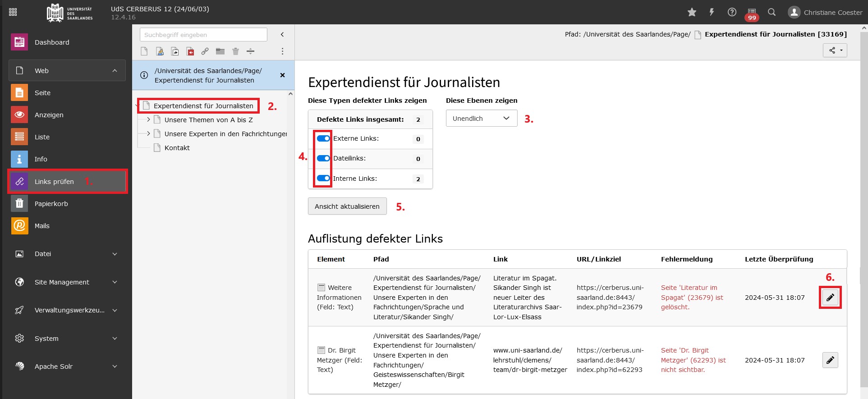Viewport: 868px width, 399px height.
Task: Open the Anzeigen module
Action: 67,115
